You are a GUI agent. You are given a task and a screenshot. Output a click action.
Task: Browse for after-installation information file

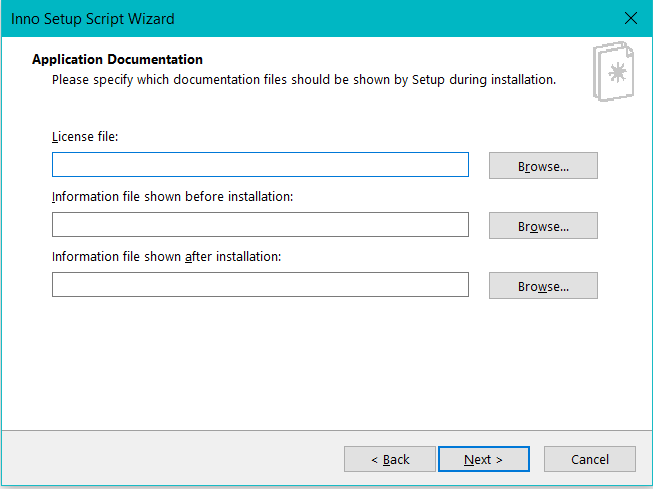(x=543, y=286)
